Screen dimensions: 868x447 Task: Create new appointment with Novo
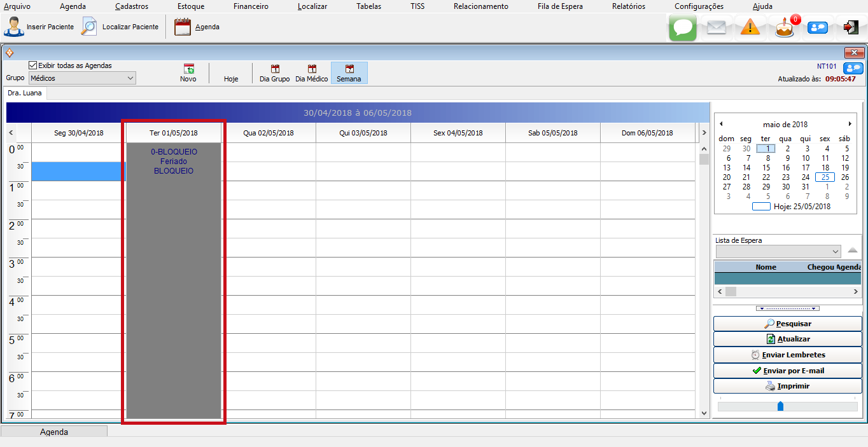[x=188, y=73]
